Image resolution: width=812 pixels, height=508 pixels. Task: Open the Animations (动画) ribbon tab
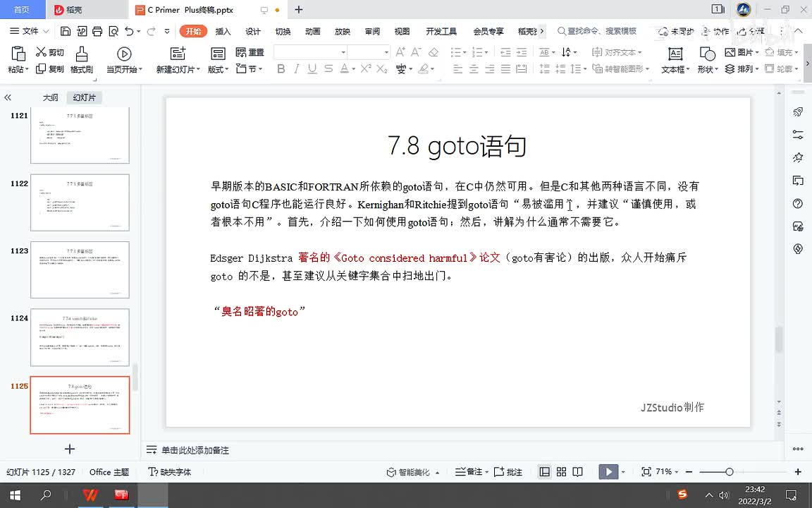point(313,31)
